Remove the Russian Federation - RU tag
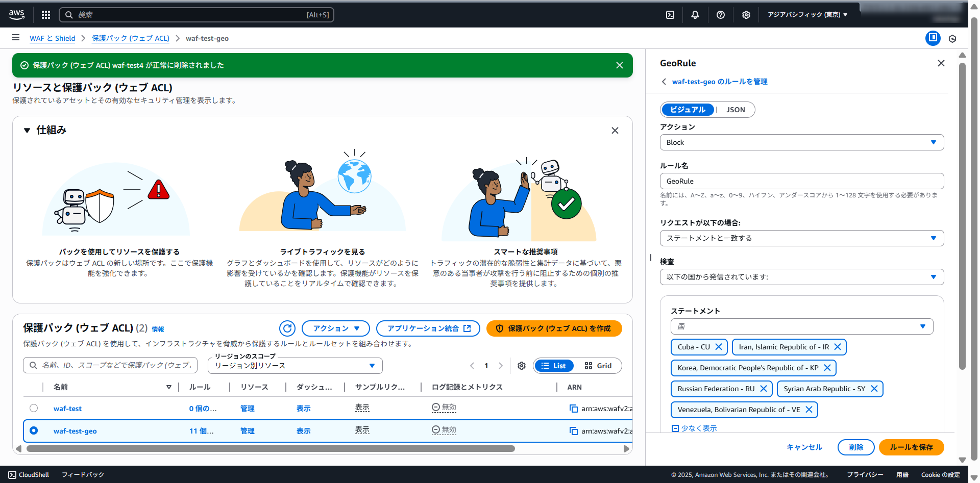 tap(764, 389)
